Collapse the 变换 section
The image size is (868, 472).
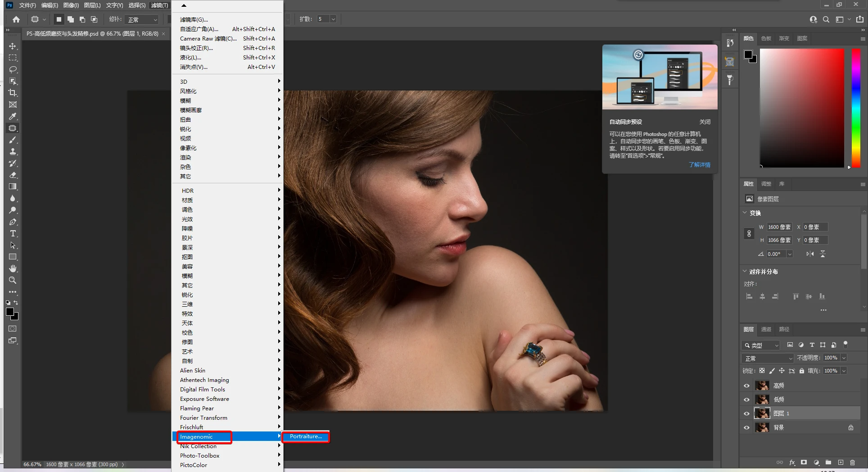(x=745, y=213)
